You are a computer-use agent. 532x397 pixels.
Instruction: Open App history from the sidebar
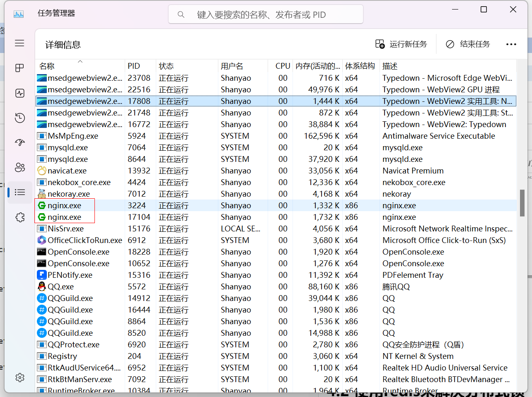click(19, 118)
